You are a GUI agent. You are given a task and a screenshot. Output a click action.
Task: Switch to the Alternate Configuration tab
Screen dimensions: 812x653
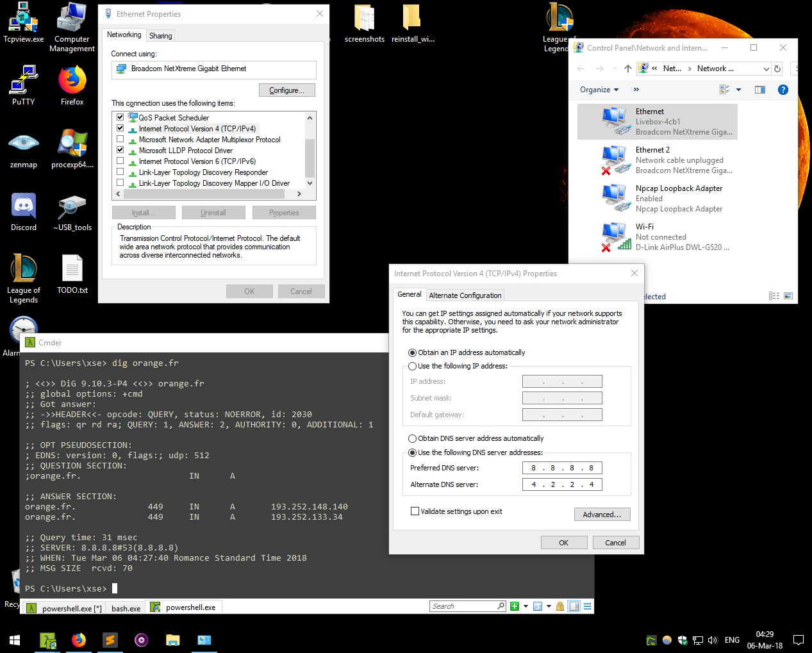[x=465, y=295]
